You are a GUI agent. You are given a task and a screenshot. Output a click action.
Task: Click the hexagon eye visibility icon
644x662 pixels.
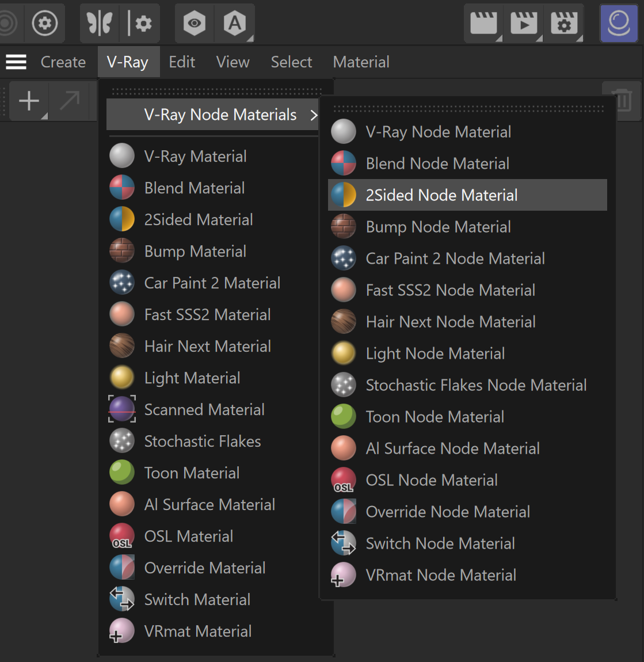195,23
